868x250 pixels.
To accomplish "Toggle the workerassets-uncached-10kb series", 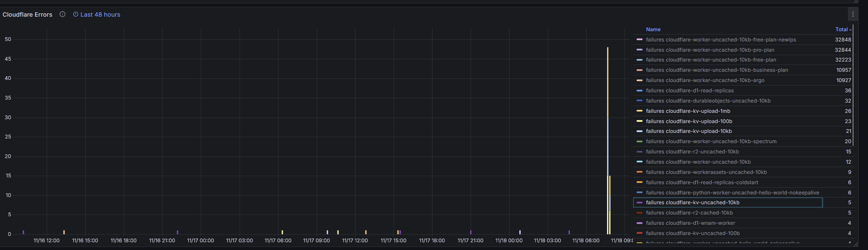I will pyautogui.click(x=706, y=172).
